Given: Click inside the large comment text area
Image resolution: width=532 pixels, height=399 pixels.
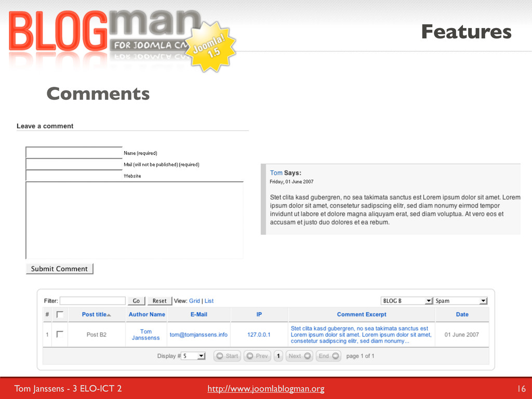Looking at the screenshot, I should [x=135, y=220].
